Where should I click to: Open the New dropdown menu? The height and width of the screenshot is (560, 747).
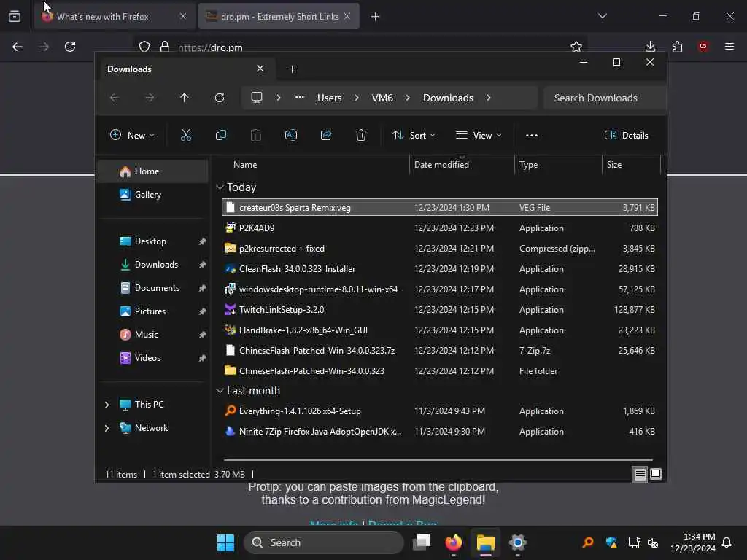tap(132, 135)
